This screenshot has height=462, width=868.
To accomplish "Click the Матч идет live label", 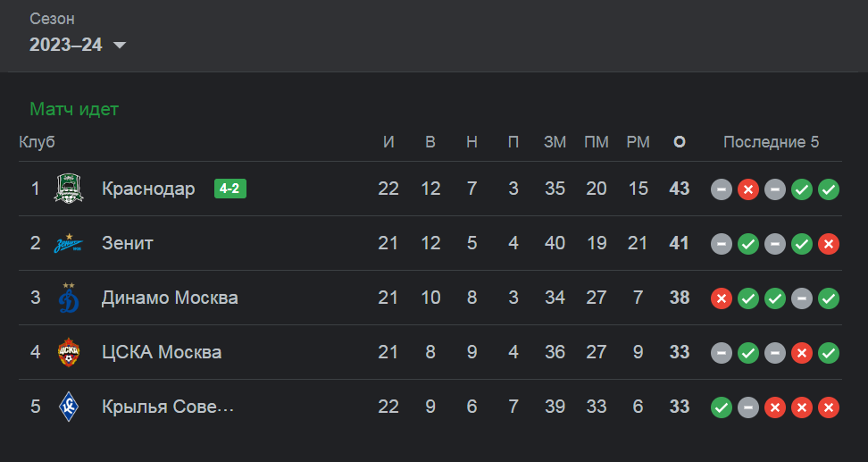I will pyautogui.click(x=74, y=109).
